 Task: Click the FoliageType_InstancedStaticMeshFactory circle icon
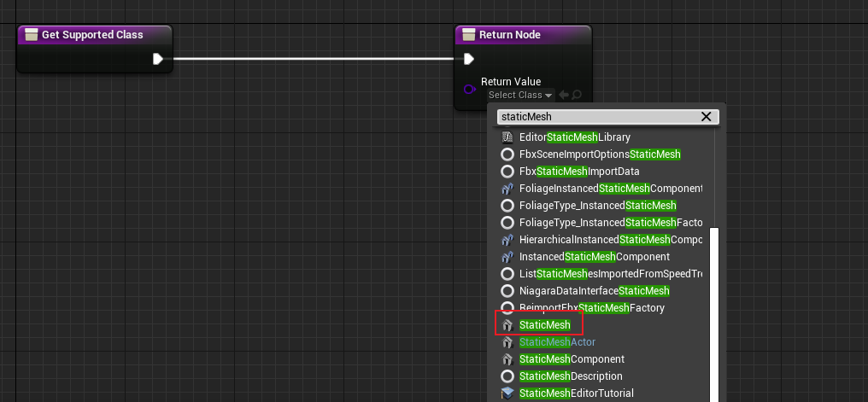click(x=507, y=222)
